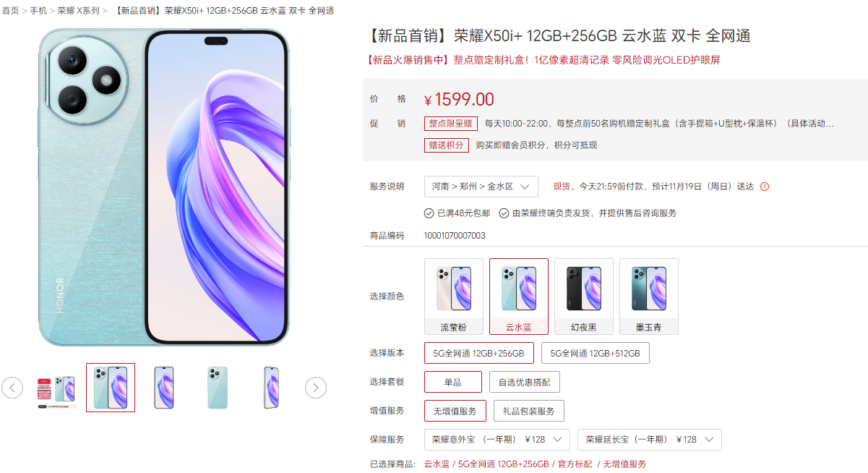Screen dimensions: 868x473
Task: Click the 首页 breadcrumb link
Action: 10,11
